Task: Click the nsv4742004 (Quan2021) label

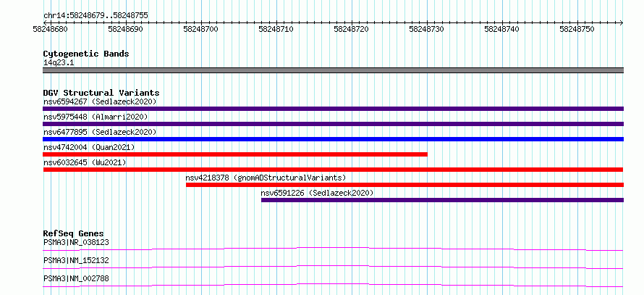Action: coord(89,147)
